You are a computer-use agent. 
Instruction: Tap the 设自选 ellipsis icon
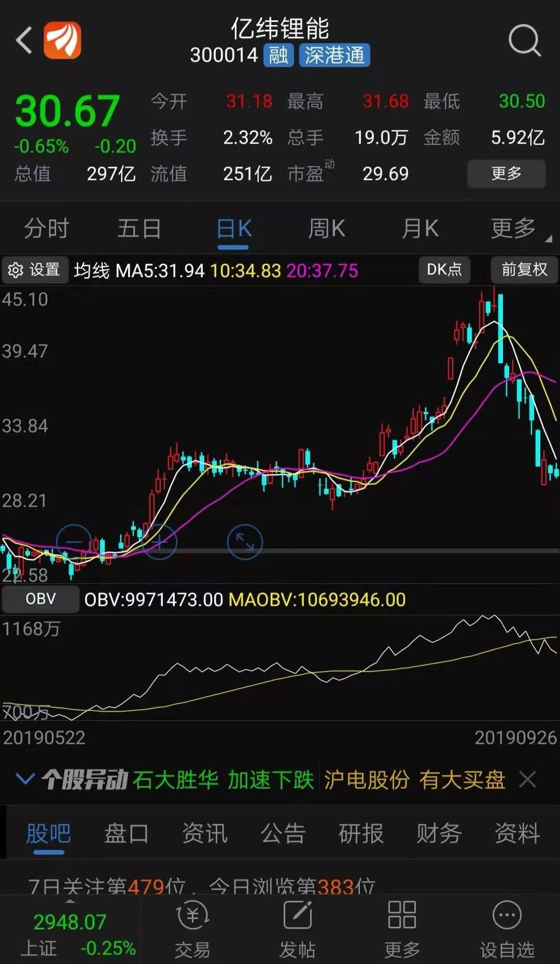[507, 915]
